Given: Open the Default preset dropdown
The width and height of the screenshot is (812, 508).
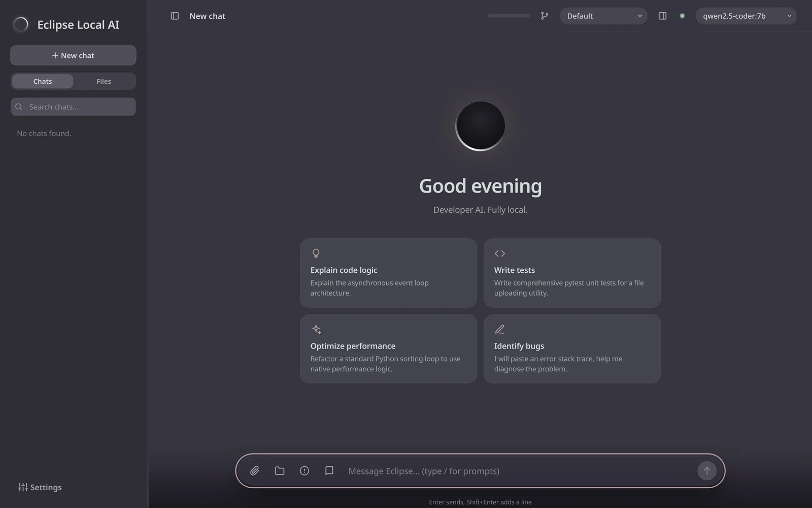Looking at the screenshot, I should [x=603, y=16].
